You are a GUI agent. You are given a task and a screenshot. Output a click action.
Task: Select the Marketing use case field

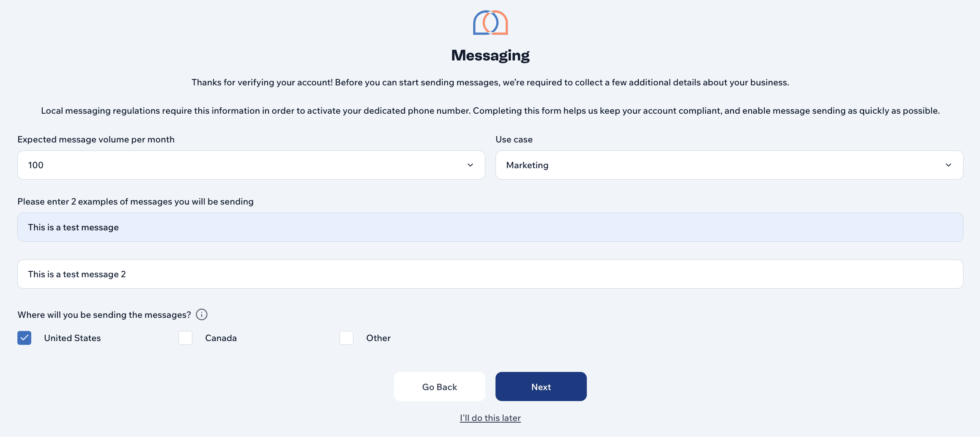729,165
